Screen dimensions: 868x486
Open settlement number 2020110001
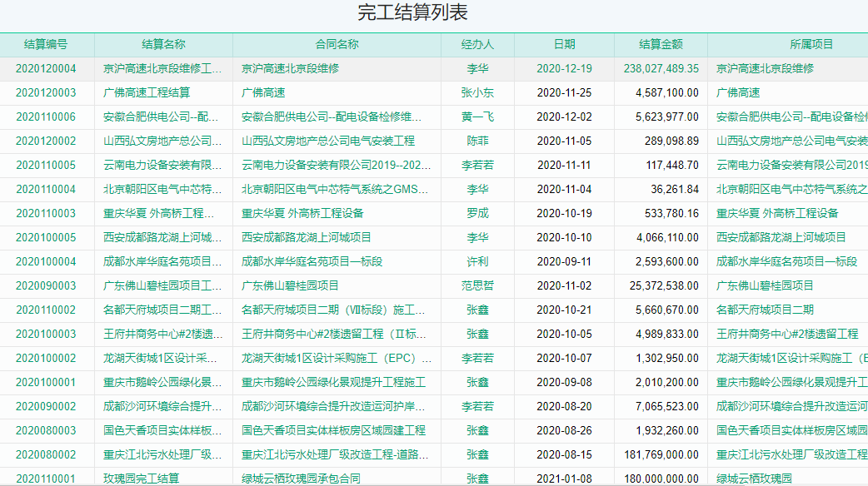pos(46,479)
